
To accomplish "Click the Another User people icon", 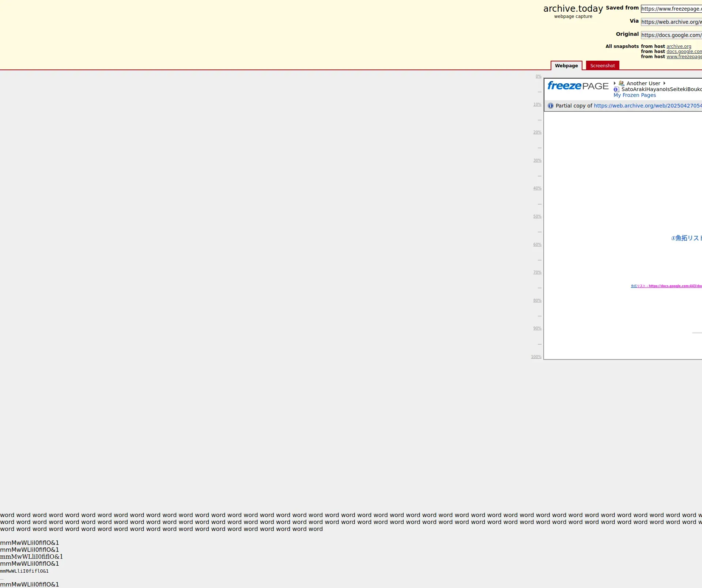I will pos(621,83).
